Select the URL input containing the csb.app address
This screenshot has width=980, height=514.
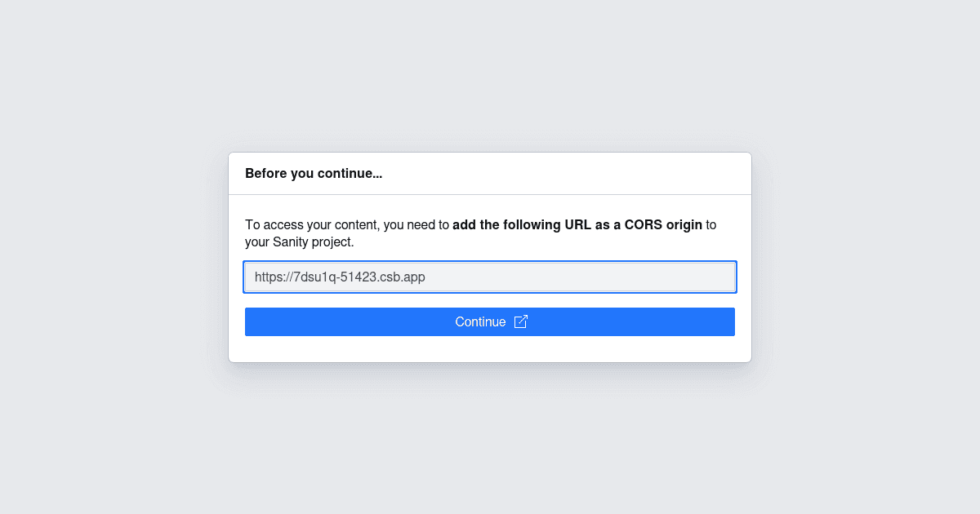[490, 277]
